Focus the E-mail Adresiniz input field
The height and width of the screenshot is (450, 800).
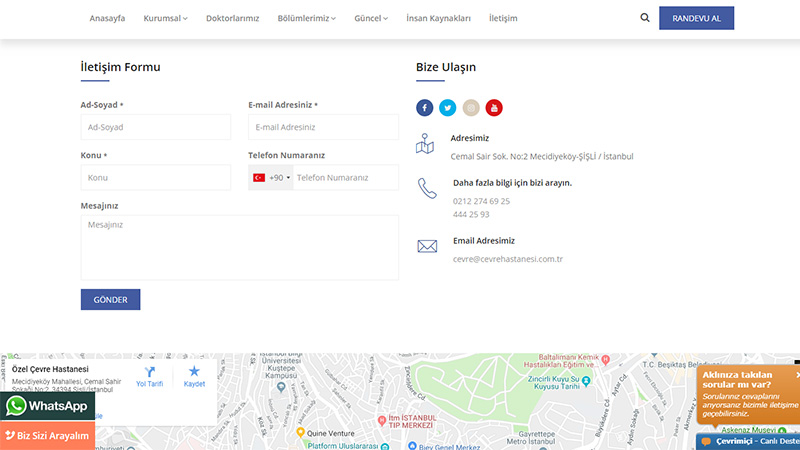(x=323, y=127)
